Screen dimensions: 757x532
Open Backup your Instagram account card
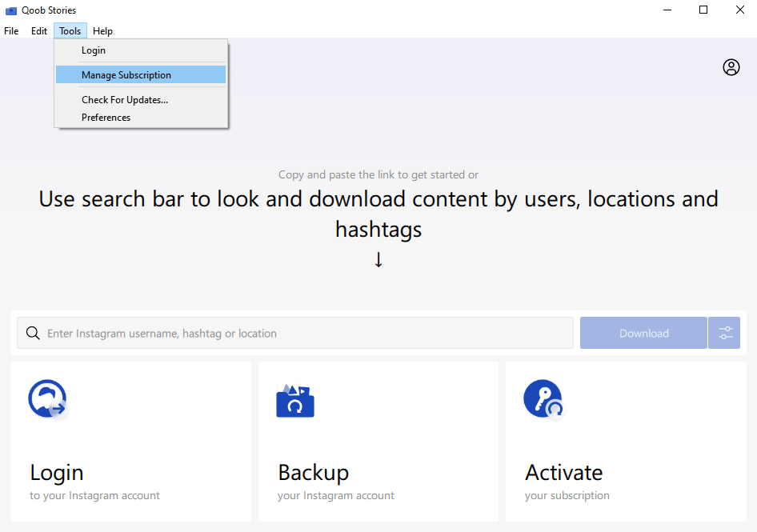click(x=378, y=442)
